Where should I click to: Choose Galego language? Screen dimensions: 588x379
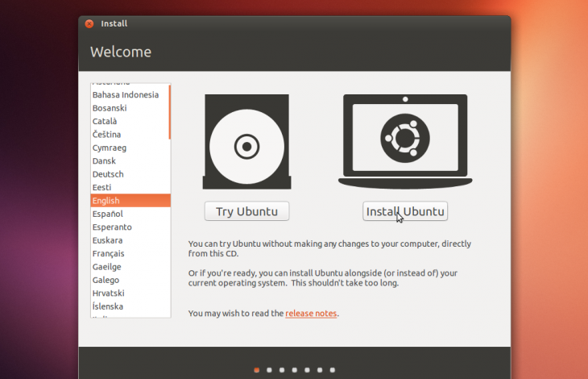point(130,280)
